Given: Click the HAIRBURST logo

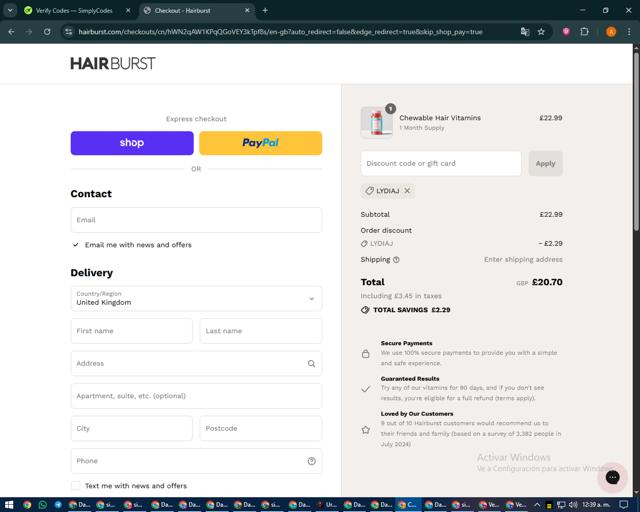Looking at the screenshot, I should (113, 64).
